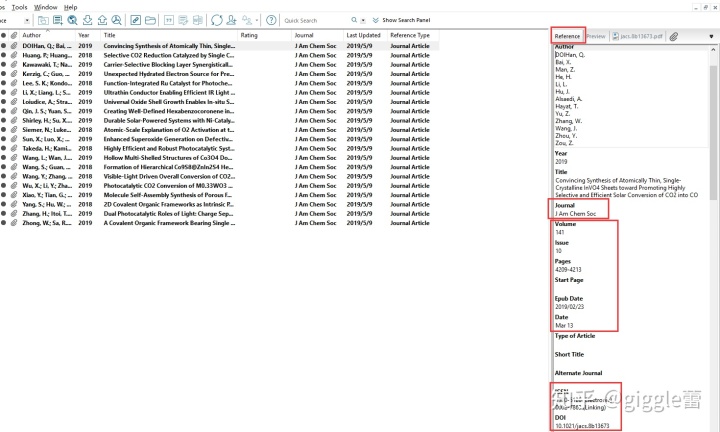Select the row titled Hollow Multi-Shelled Structures
Viewport: 720px width, 432px height.
[219, 157]
